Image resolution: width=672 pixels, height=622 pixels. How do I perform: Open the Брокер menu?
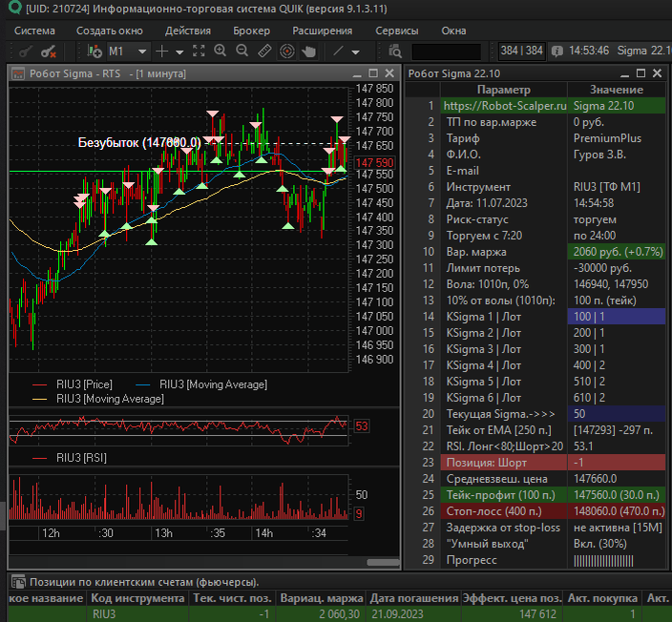(x=252, y=31)
